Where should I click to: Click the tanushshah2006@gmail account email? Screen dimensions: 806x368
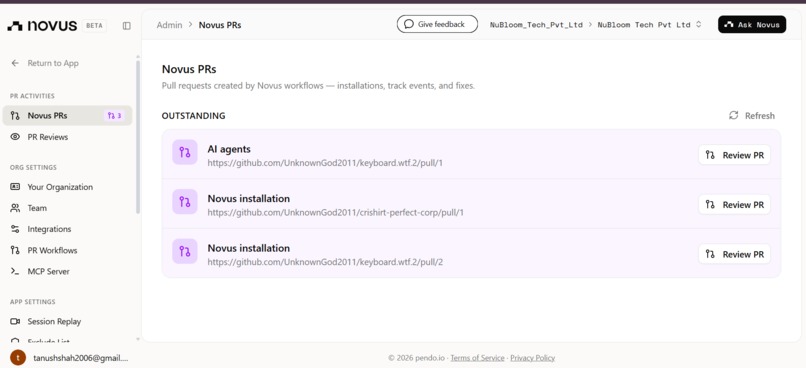[81, 358]
